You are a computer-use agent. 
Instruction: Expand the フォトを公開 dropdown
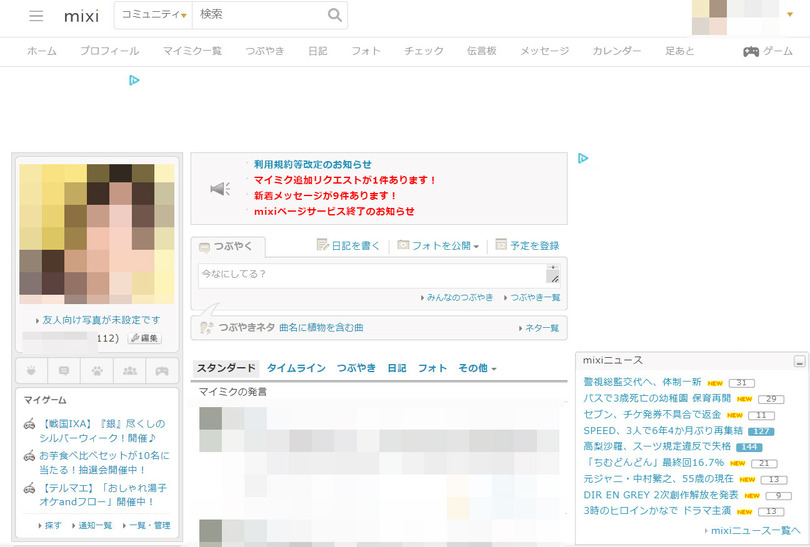(476, 246)
